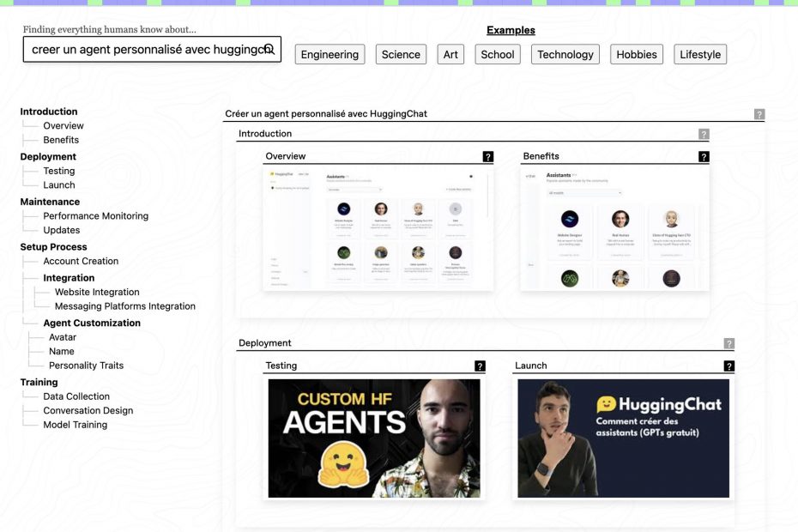Click the help icon beside Overview
This screenshot has height=532, width=798.
tap(488, 157)
